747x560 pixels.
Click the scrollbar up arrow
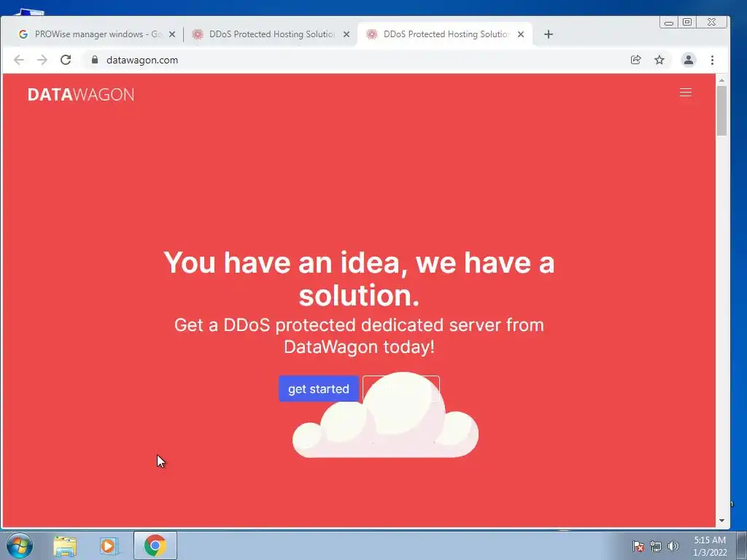(721, 80)
